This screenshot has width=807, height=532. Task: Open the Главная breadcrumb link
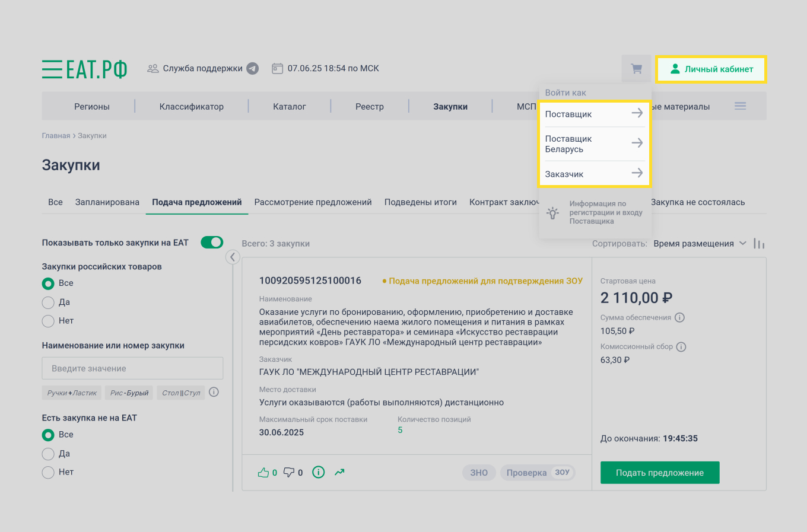[56, 135]
